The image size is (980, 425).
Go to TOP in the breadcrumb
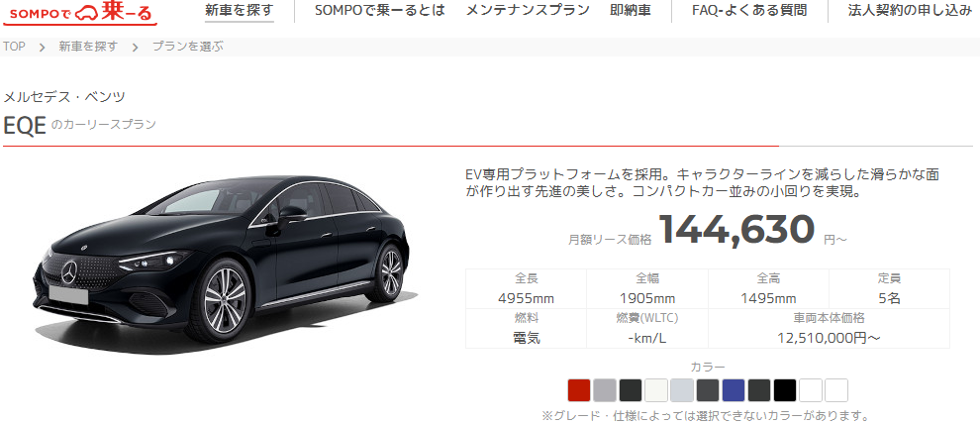14,47
